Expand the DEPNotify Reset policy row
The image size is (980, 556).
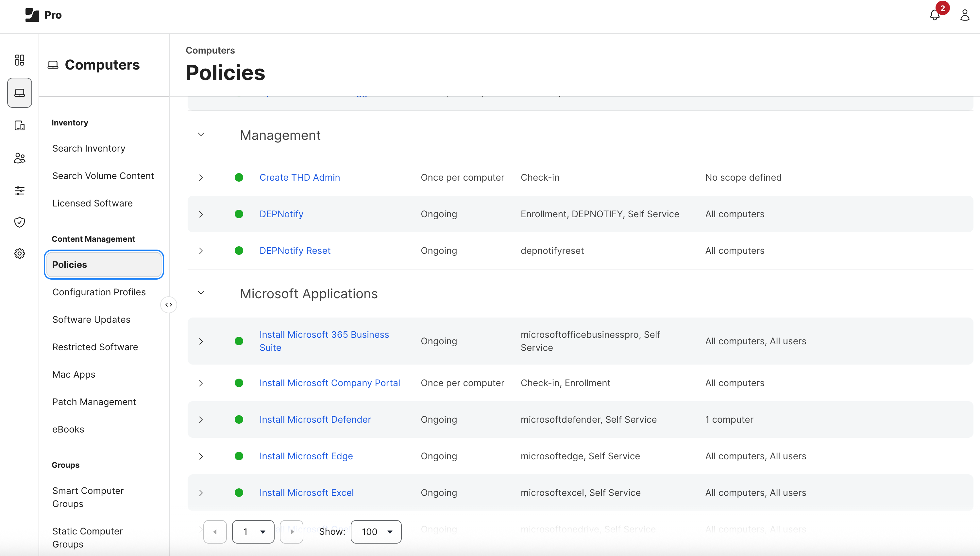[x=201, y=251]
